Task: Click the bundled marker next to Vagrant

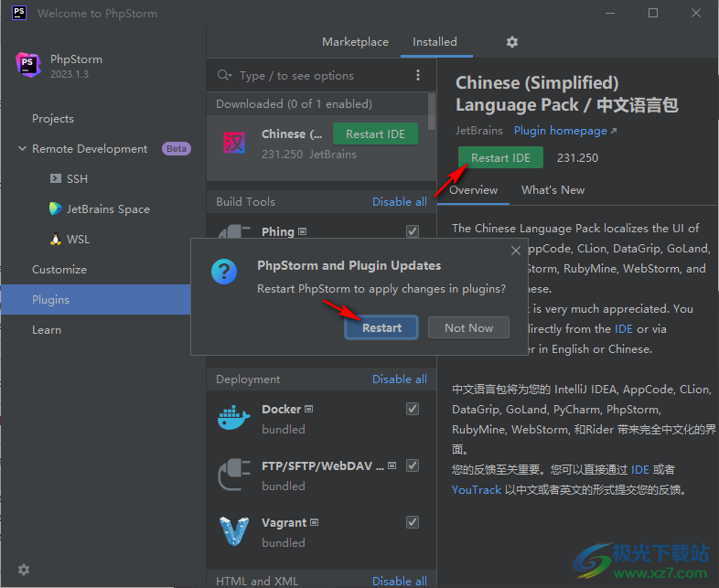Action: (314, 522)
